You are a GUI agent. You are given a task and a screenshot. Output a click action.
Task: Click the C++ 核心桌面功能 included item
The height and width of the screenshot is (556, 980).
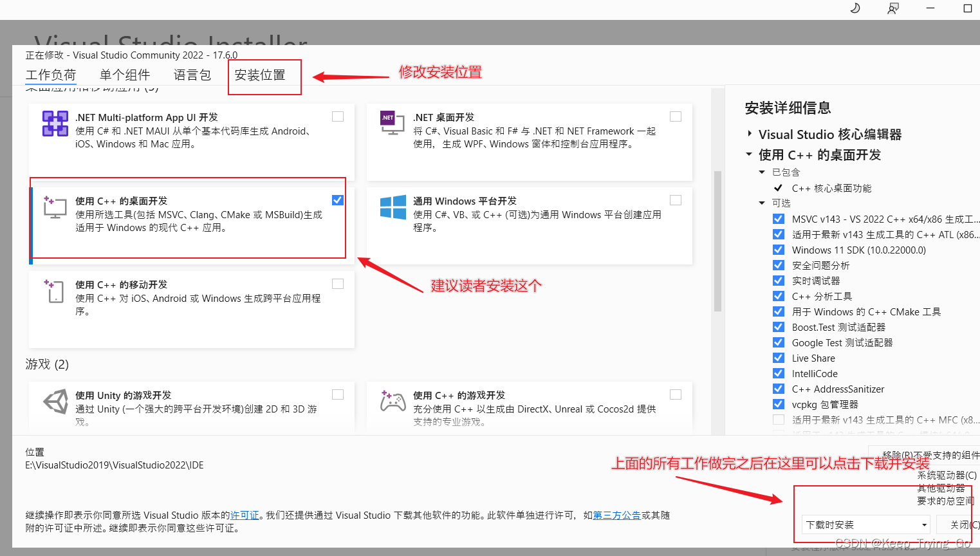click(831, 188)
